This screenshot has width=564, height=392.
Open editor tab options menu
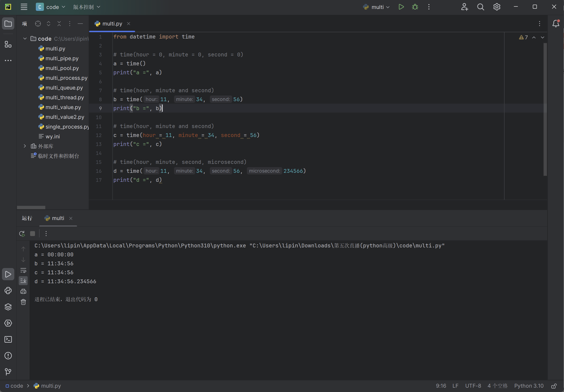540,24
